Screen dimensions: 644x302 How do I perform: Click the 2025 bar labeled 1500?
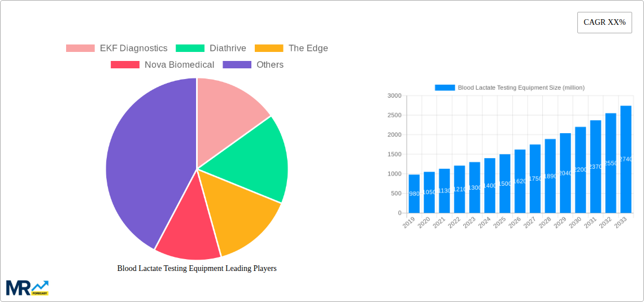click(505, 183)
